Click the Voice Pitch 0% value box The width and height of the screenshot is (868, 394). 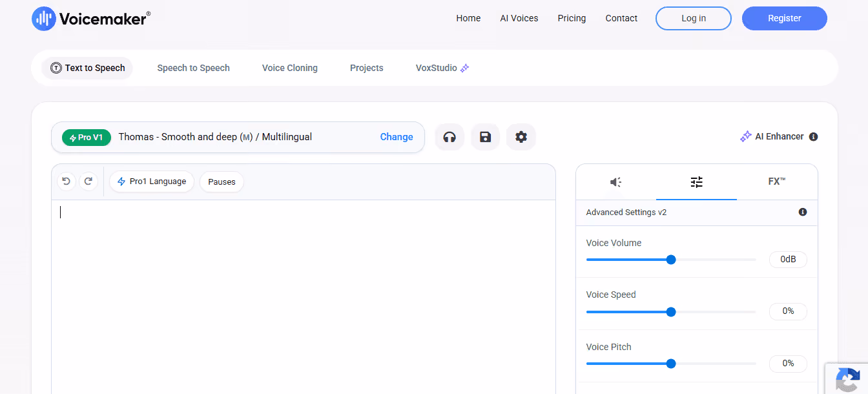click(x=788, y=364)
